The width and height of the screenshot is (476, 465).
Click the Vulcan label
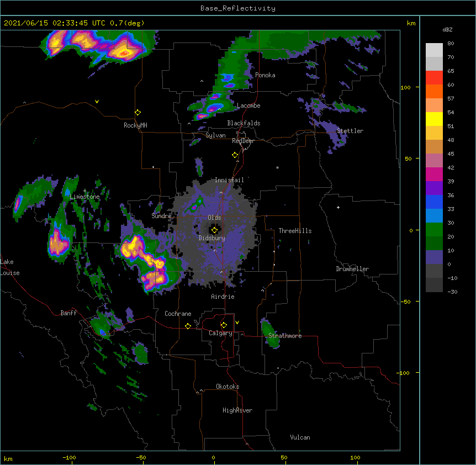[x=300, y=437]
